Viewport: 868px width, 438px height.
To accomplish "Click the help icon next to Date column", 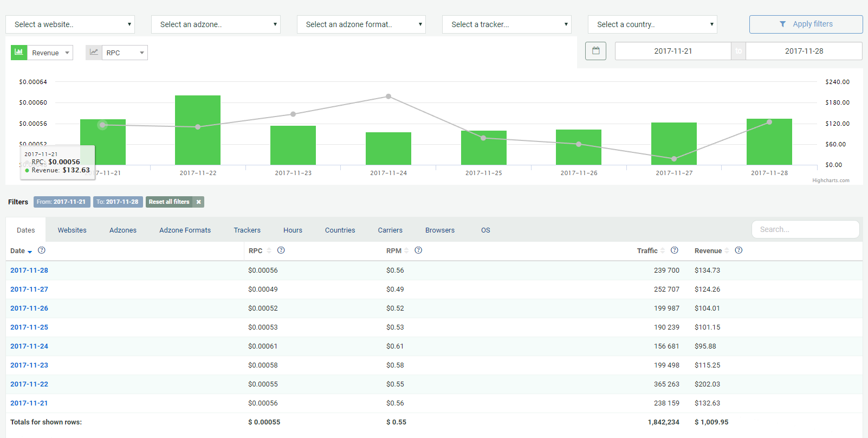I will [42, 250].
